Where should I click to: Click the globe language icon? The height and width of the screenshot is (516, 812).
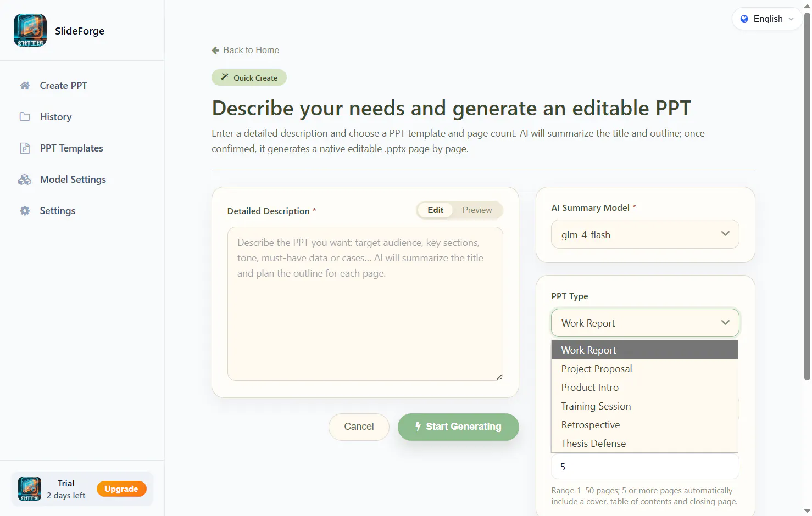744,19
